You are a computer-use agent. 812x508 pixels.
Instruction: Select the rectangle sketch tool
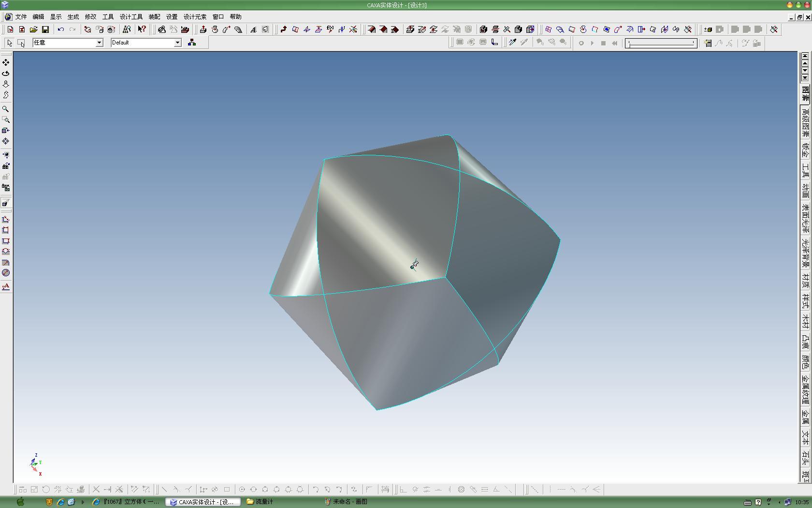click(x=227, y=490)
